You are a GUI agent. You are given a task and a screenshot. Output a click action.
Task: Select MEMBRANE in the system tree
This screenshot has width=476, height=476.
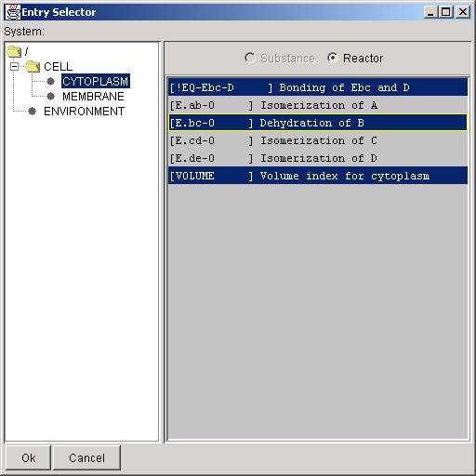coord(93,97)
